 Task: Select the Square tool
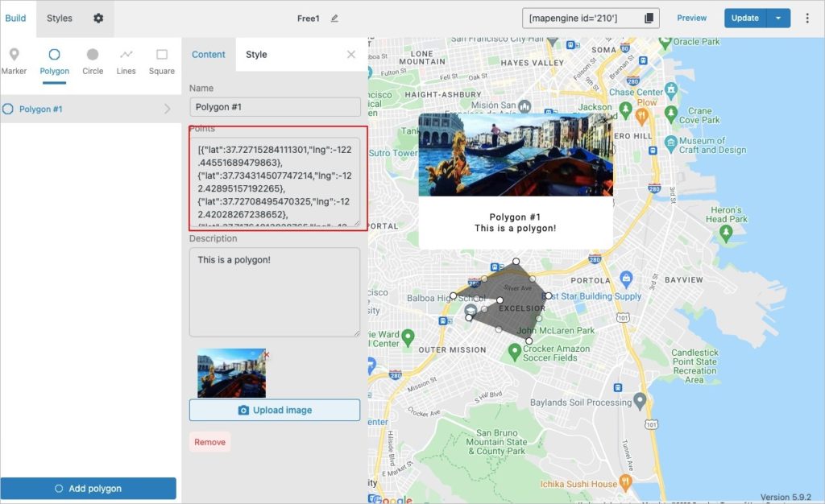click(161, 62)
